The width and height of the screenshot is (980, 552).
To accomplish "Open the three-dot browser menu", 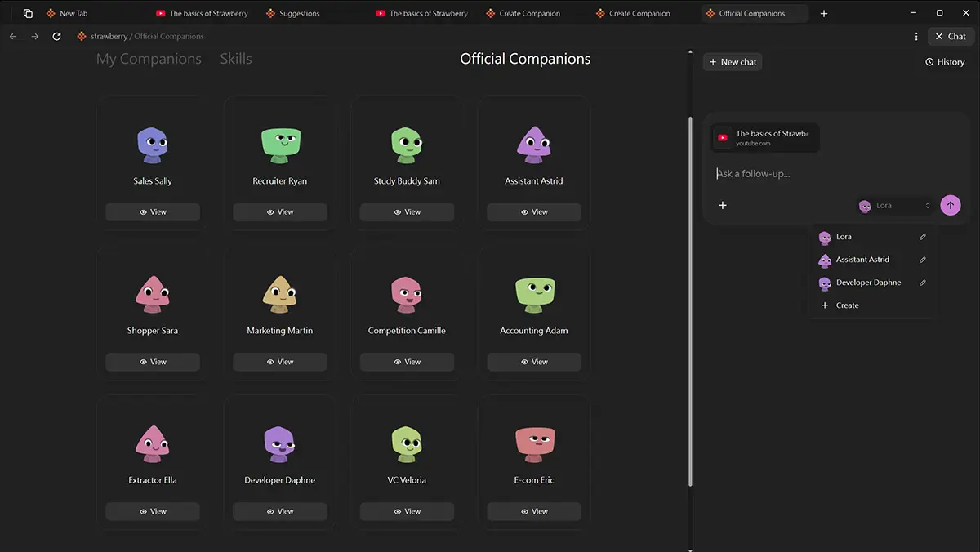I will coord(916,37).
